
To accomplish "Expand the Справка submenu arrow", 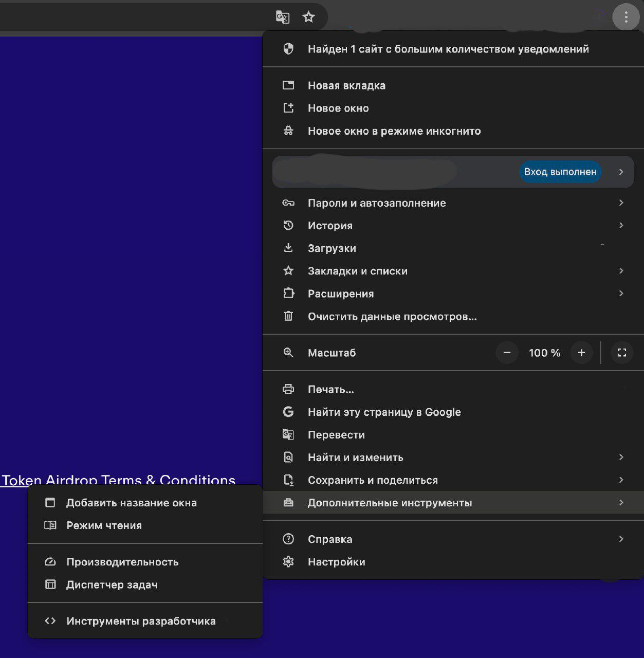I will tap(621, 539).
